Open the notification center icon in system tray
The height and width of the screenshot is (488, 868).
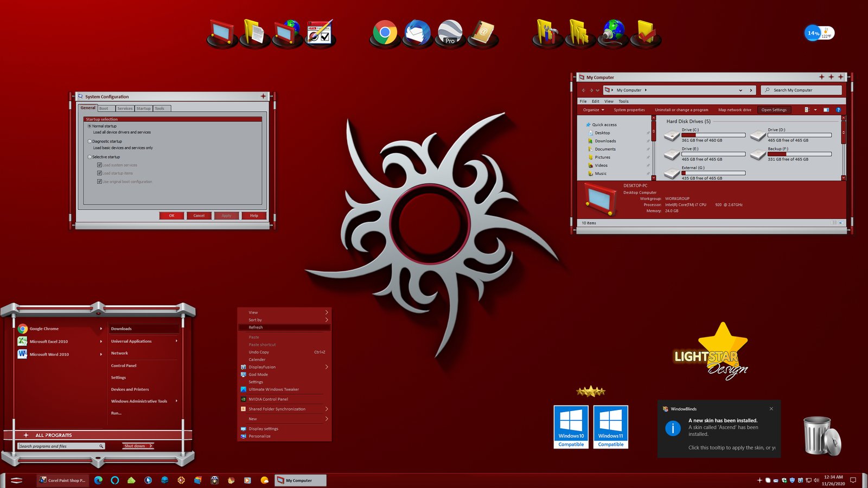(x=853, y=480)
